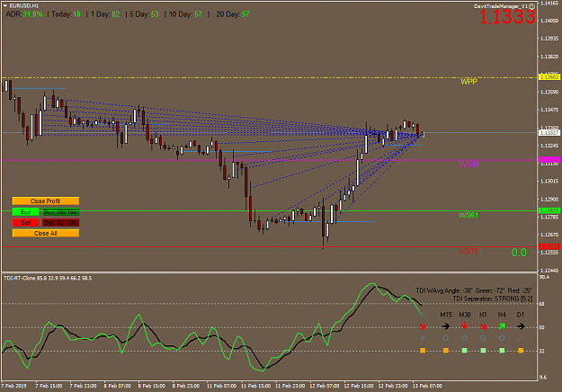562x392 pixels.
Task: Click the orange square in M15 column
Action: click(446, 351)
